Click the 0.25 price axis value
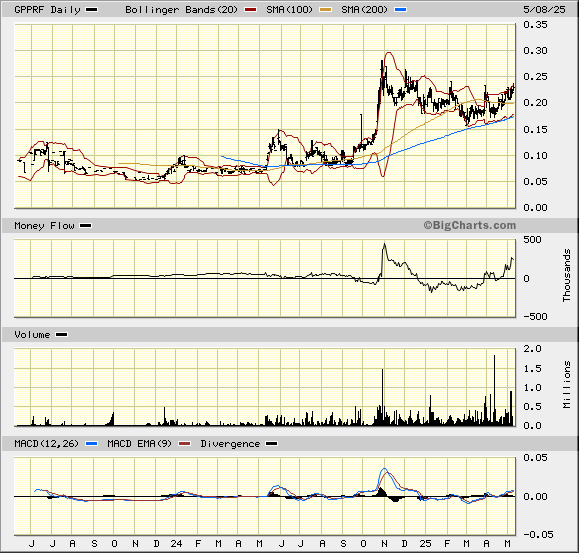The height and width of the screenshot is (553, 579). coord(535,77)
